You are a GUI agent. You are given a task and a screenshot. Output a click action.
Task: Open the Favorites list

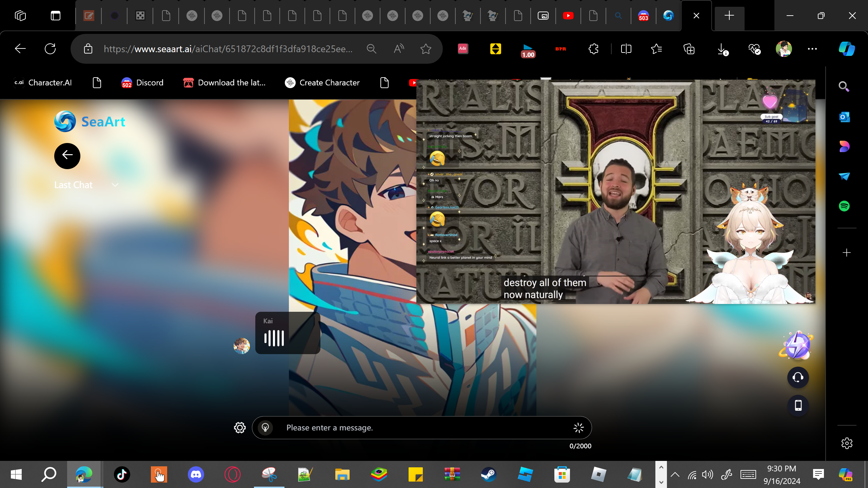[x=657, y=49]
